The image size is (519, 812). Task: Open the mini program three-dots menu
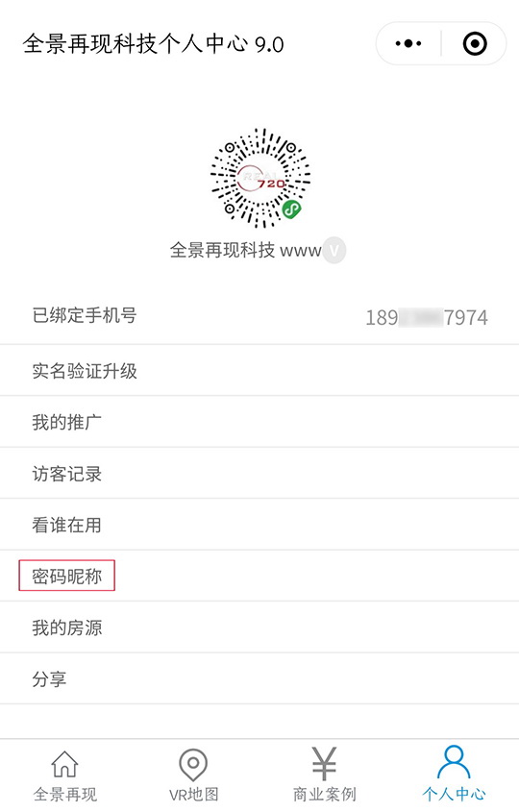(x=408, y=43)
